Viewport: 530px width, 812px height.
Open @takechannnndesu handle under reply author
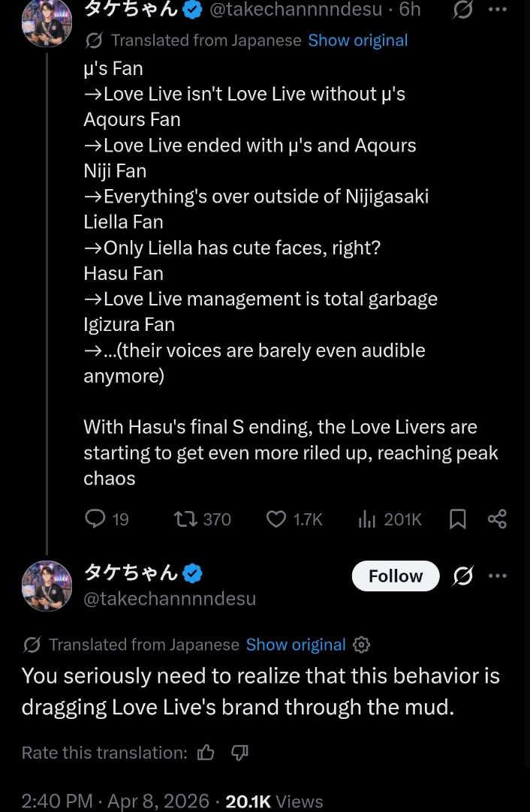tap(170, 599)
